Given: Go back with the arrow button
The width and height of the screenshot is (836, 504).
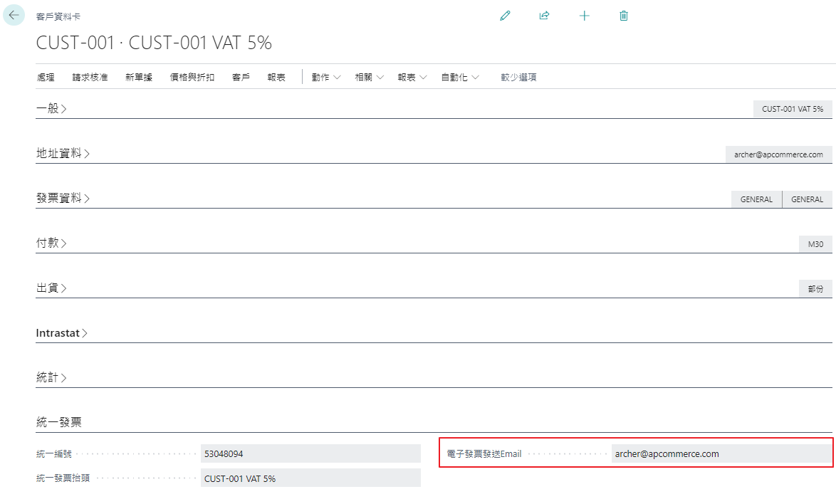Looking at the screenshot, I should pos(14,15).
